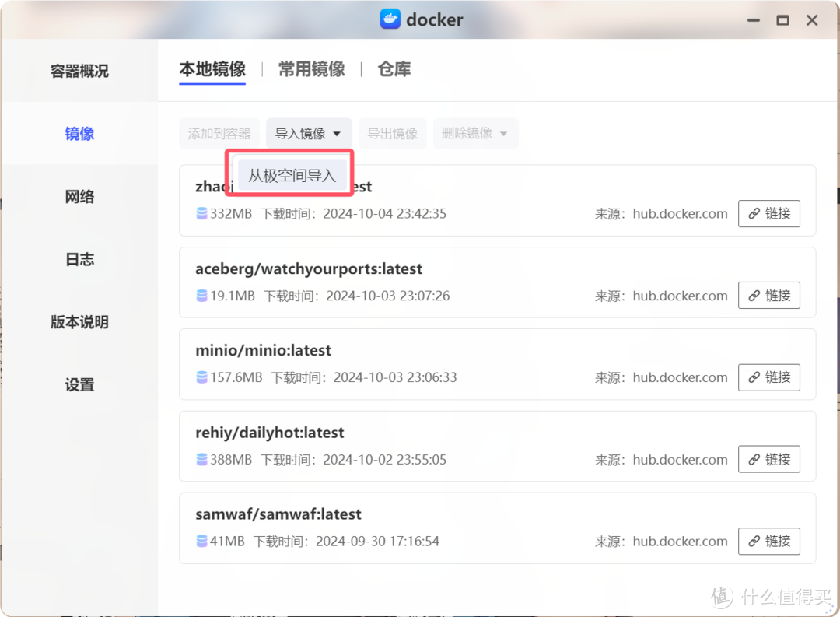This screenshot has width=840, height=617.
Task: Switch to the 常用镜像 tab
Action: pos(311,69)
